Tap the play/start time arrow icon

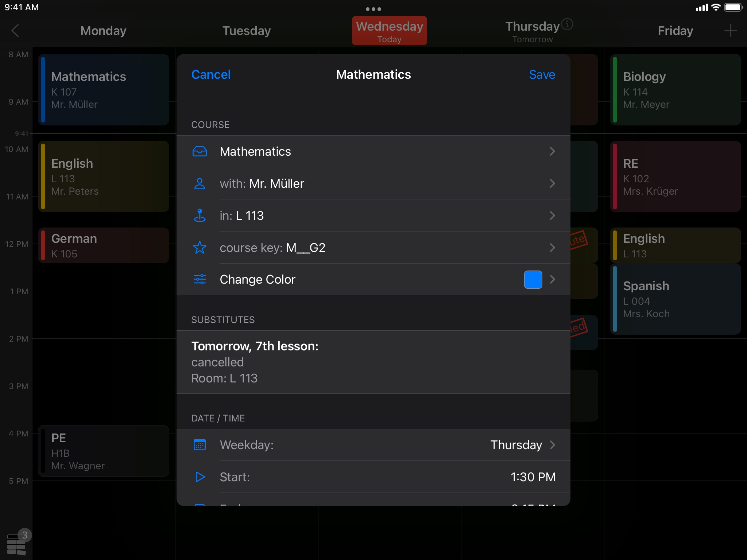click(x=201, y=477)
